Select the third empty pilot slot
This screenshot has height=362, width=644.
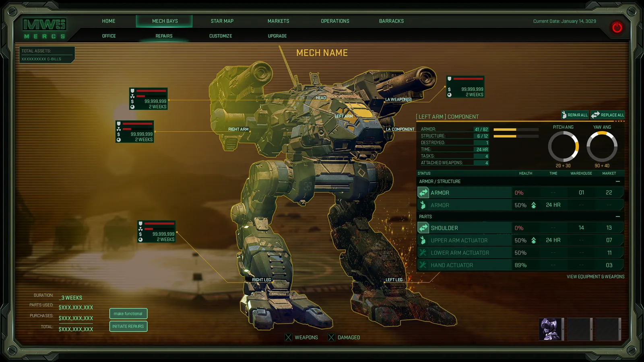coord(607,329)
